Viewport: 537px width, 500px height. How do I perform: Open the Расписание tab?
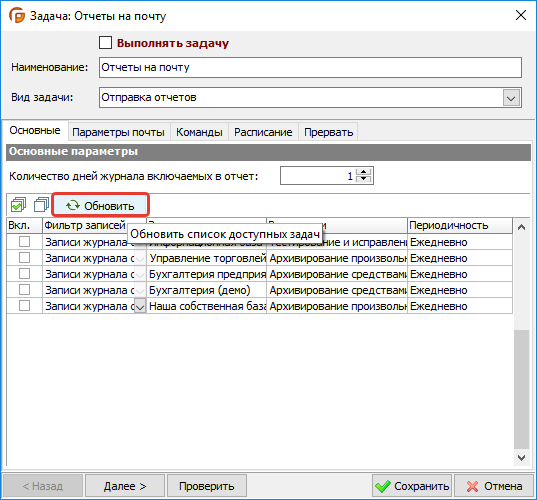[263, 132]
